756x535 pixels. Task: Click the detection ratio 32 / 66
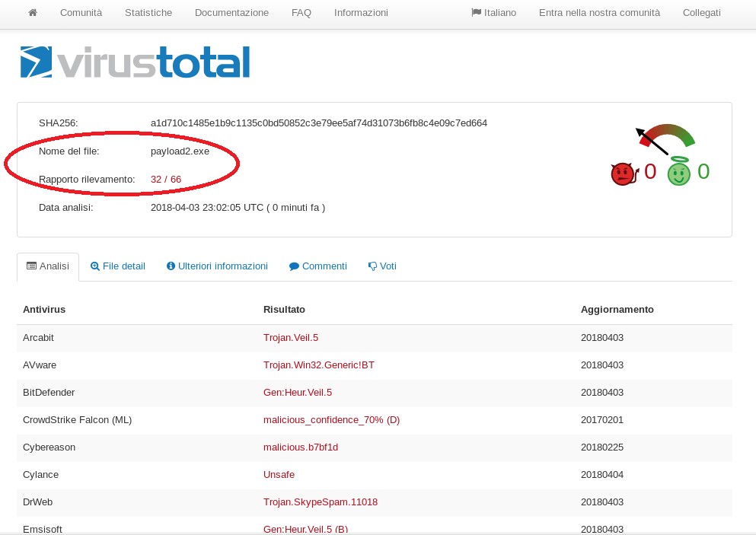(x=166, y=180)
